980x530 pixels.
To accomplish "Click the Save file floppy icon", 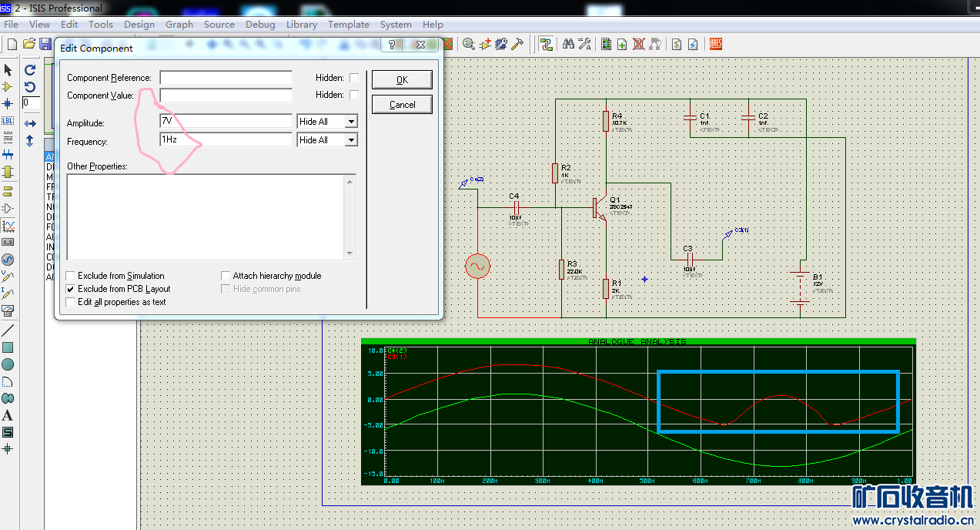I will 45,44.
